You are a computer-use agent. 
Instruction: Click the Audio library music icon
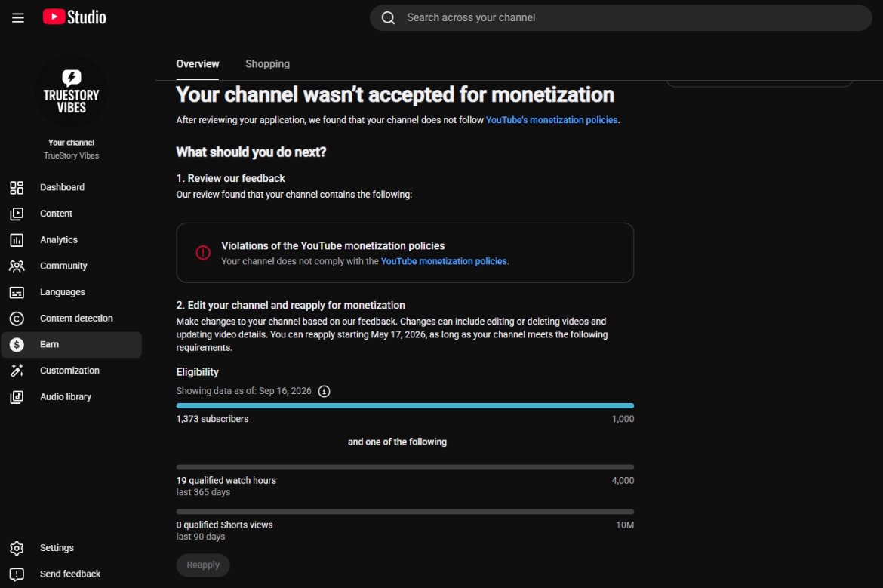click(x=17, y=397)
